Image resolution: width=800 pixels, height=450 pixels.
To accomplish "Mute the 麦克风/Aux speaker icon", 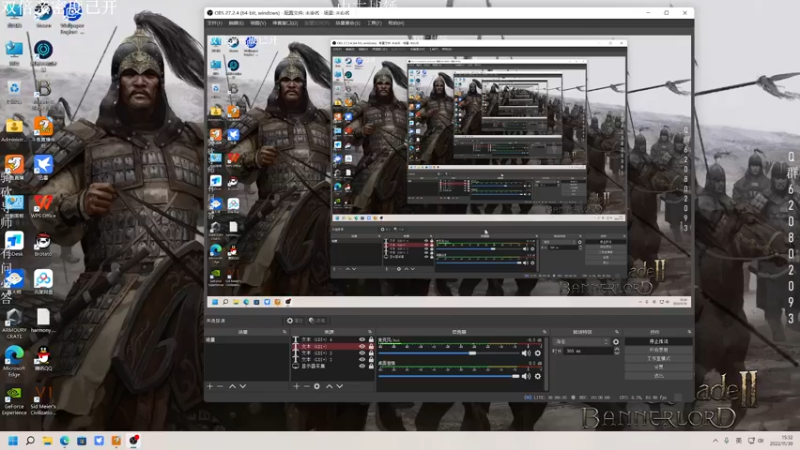I will [526, 353].
